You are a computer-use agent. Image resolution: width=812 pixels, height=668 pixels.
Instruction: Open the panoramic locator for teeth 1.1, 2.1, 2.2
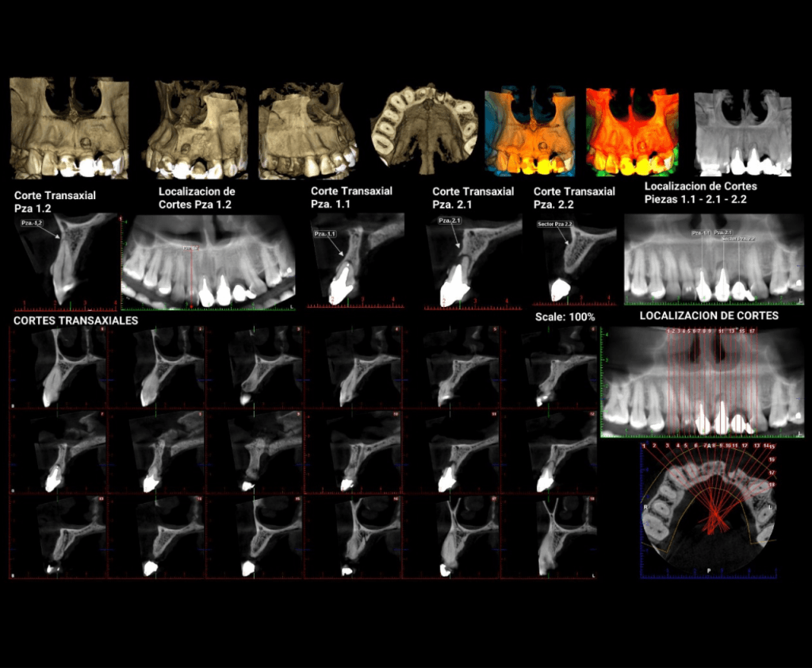click(x=714, y=259)
